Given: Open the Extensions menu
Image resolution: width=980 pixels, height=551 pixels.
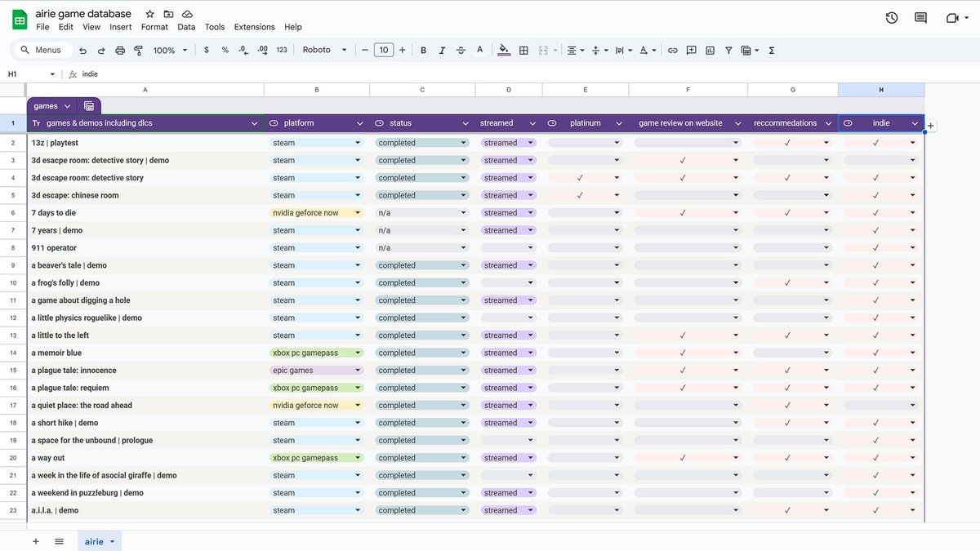Looking at the screenshot, I should pyautogui.click(x=255, y=27).
